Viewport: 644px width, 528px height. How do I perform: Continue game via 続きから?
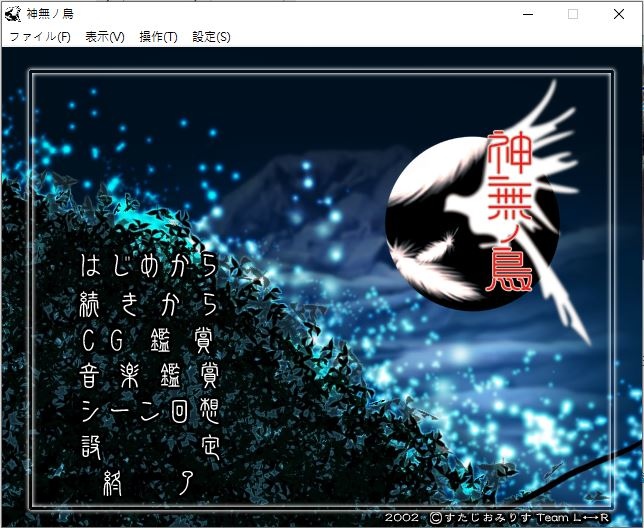[149, 304]
